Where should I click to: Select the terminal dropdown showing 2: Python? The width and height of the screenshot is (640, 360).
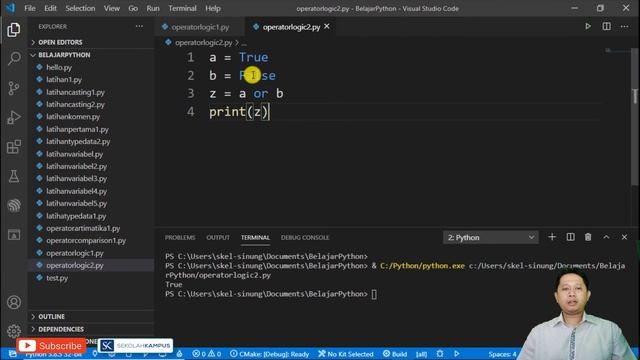click(x=491, y=238)
